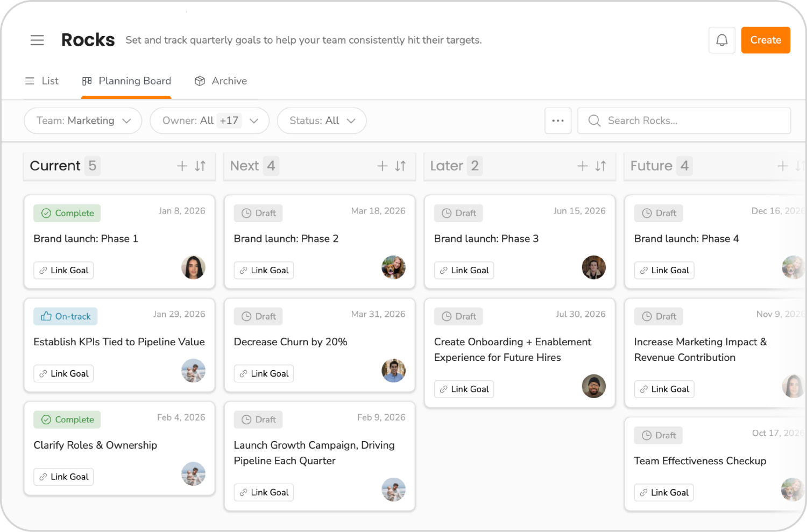Expand the Owner: All filter
Viewport: 807px width, 532px height.
[209, 120]
